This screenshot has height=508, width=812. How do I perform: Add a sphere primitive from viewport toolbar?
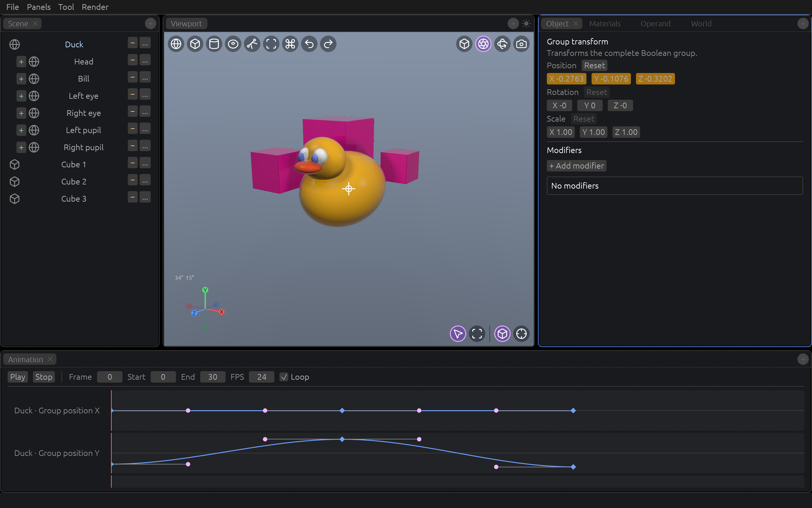click(x=176, y=44)
